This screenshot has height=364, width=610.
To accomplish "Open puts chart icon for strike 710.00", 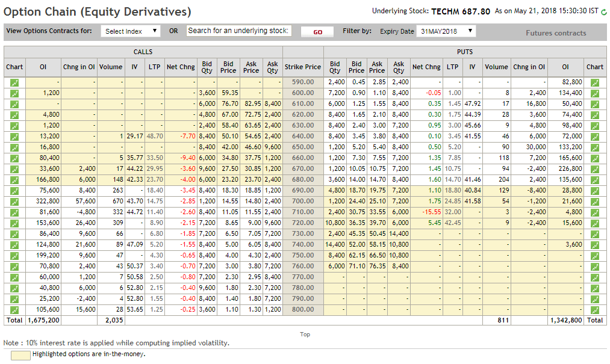I will coord(595,212).
